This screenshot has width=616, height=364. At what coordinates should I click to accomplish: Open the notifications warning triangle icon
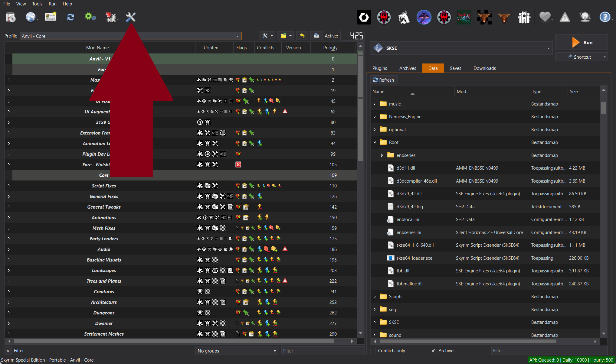click(x=565, y=17)
